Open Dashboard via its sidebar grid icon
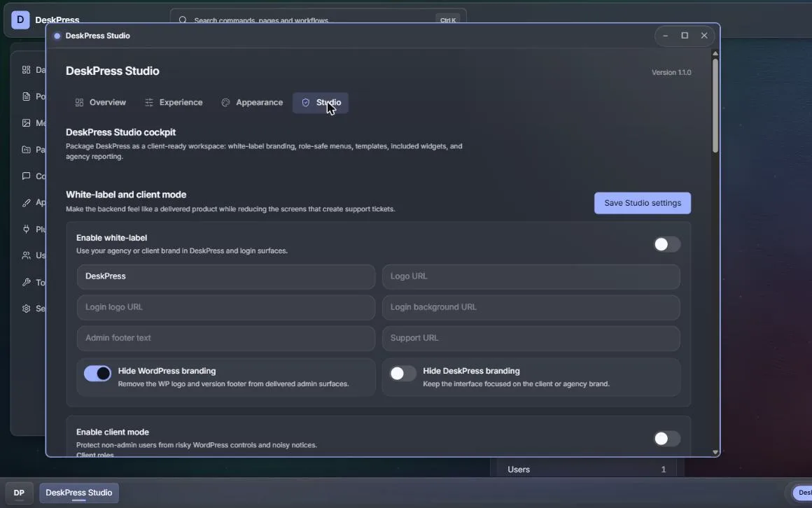 [x=27, y=70]
